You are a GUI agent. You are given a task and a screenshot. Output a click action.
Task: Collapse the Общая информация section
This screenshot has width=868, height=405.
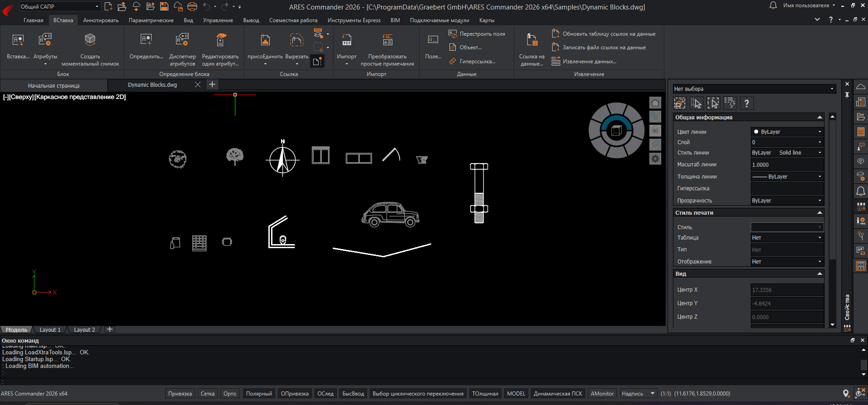(819, 118)
